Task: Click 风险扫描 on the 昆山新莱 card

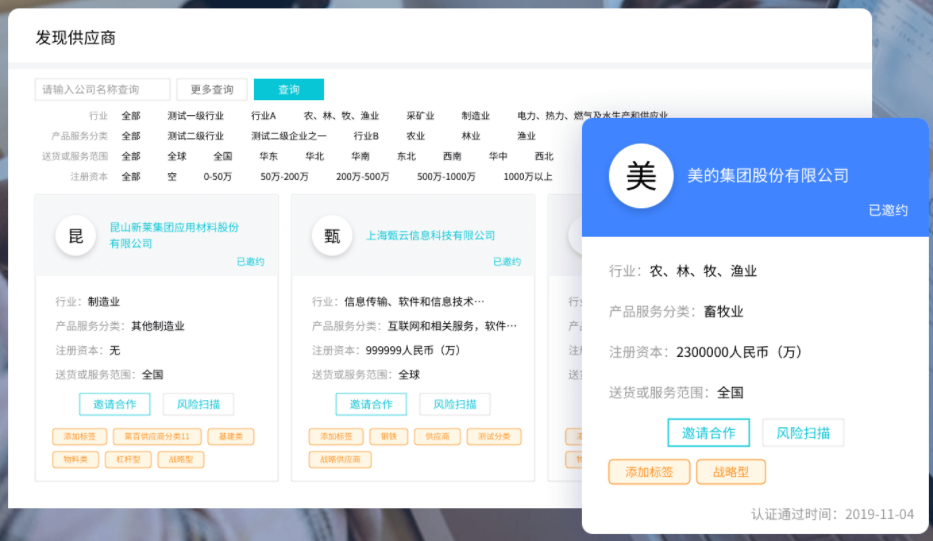Action: [x=198, y=404]
